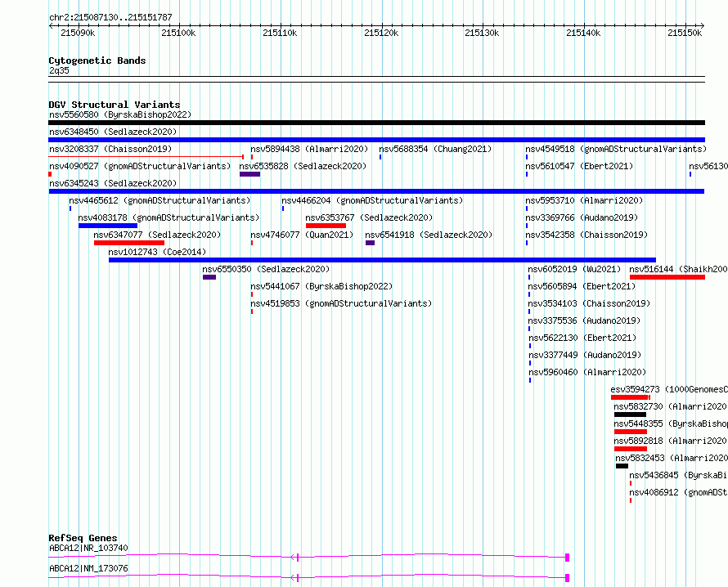Click the 2q35 cytogenetic band label
This screenshot has width=728, height=587.
click(59, 70)
